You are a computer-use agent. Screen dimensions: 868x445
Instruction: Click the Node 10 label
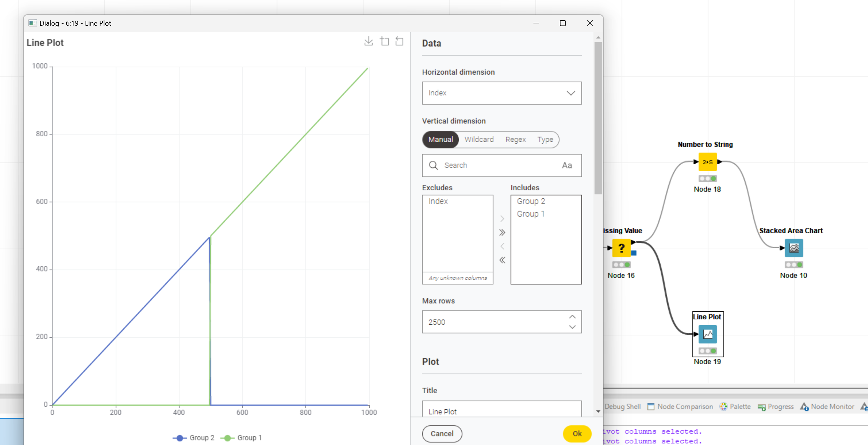point(793,275)
